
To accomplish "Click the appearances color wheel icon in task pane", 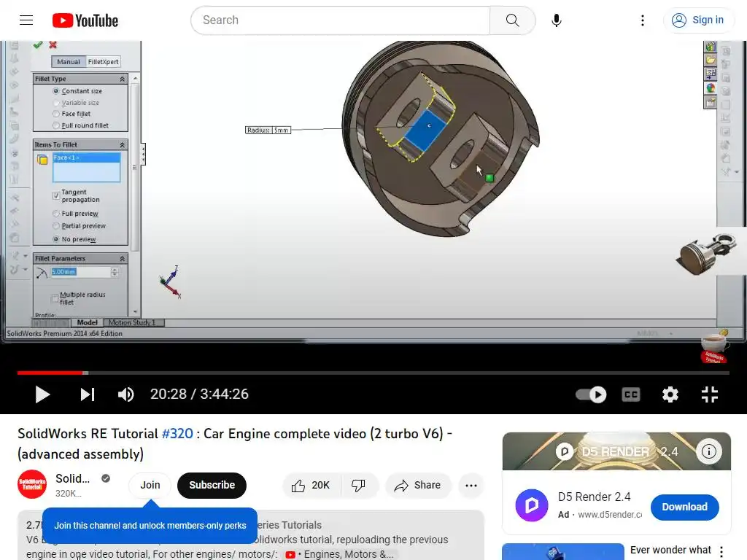I will (711, 88).
